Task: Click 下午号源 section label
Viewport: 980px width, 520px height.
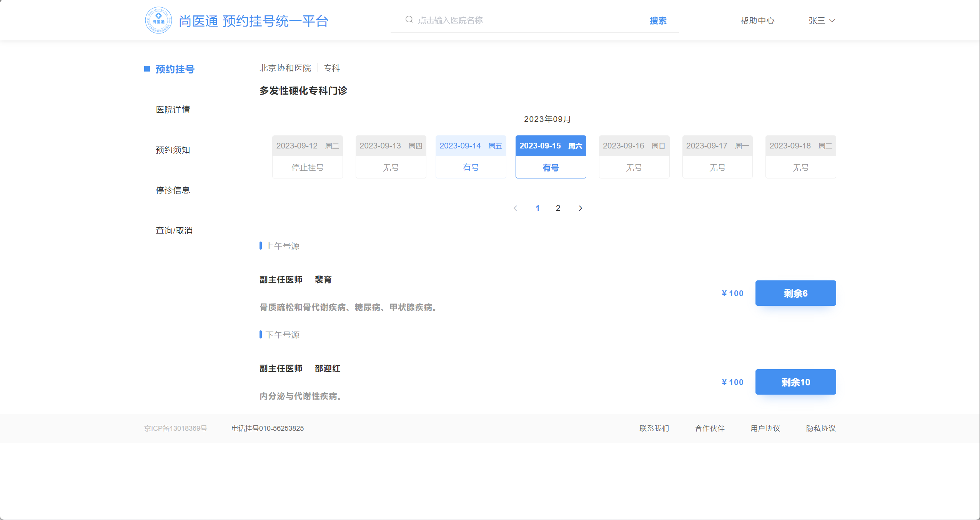Action: tap(283, 335)
